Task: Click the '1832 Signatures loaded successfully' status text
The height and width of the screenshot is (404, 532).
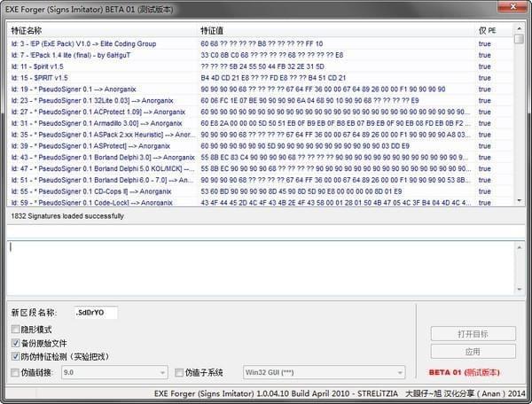Action: point(67,216)
